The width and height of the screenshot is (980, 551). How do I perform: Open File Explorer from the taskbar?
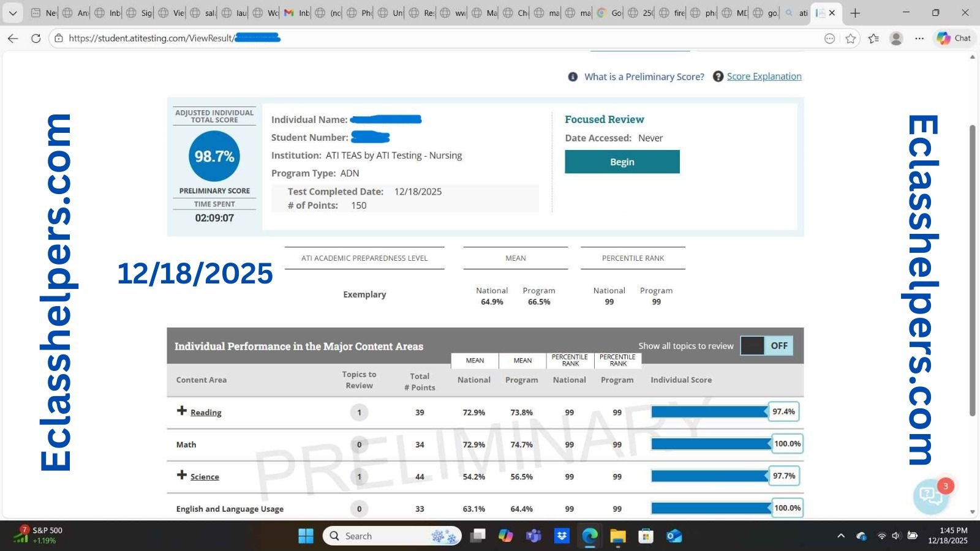[x=617, y=536]
